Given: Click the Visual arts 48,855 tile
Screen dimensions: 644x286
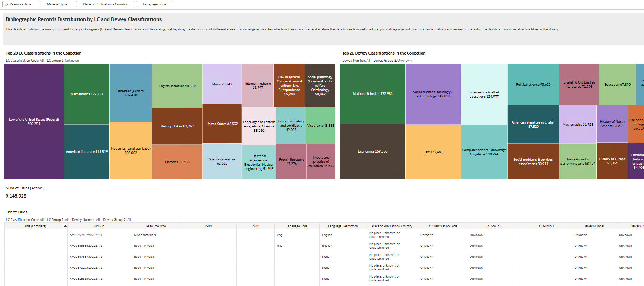Looking at the screenshot, I should 321,125.
